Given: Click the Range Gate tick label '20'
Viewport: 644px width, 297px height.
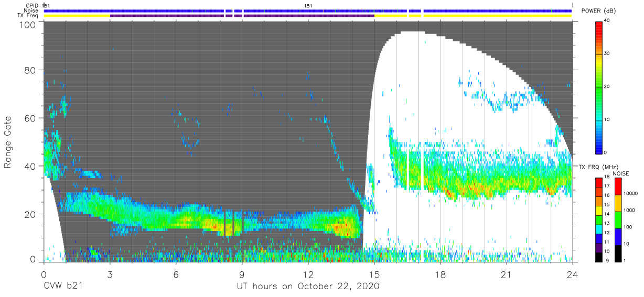Looking at the screenshot, I should [30, 214].
